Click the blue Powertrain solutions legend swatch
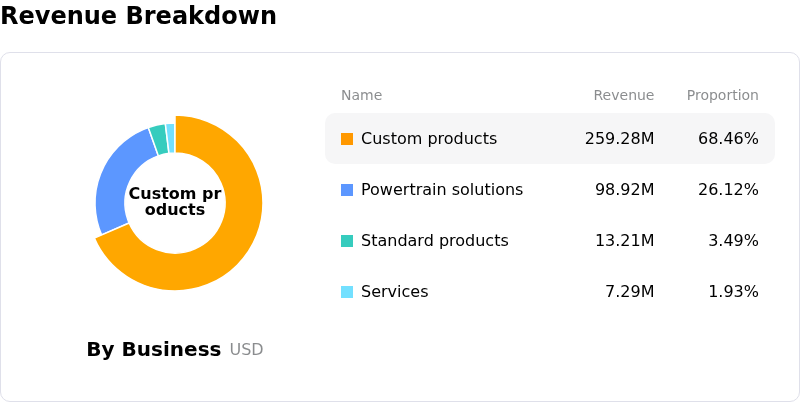The height and width of the screenshot is (402, 800). [347, 190]
